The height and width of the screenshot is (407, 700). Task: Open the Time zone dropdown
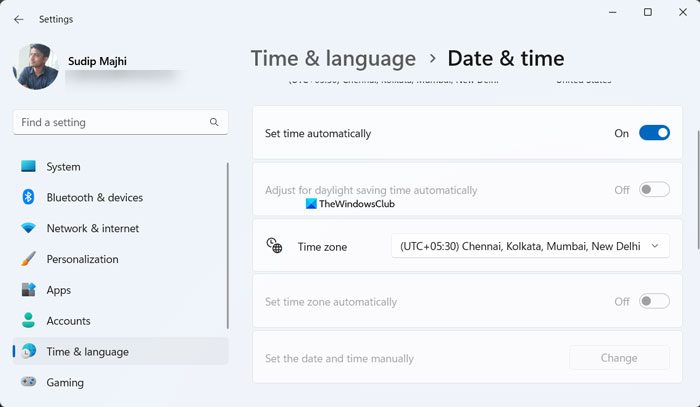[530, 246]
